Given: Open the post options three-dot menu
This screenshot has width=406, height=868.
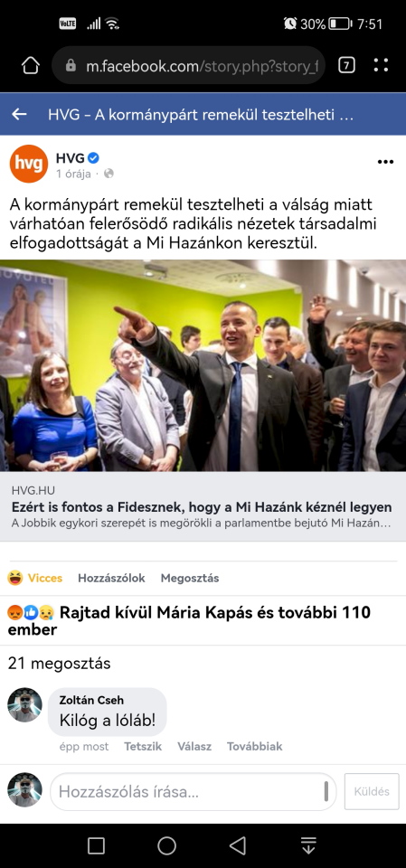Looking at the screenshot, I should (x=385, y=162).
